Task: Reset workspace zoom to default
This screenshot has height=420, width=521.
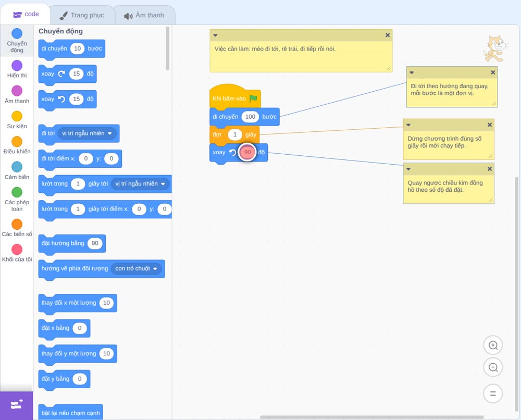Action: click(493, 394)
